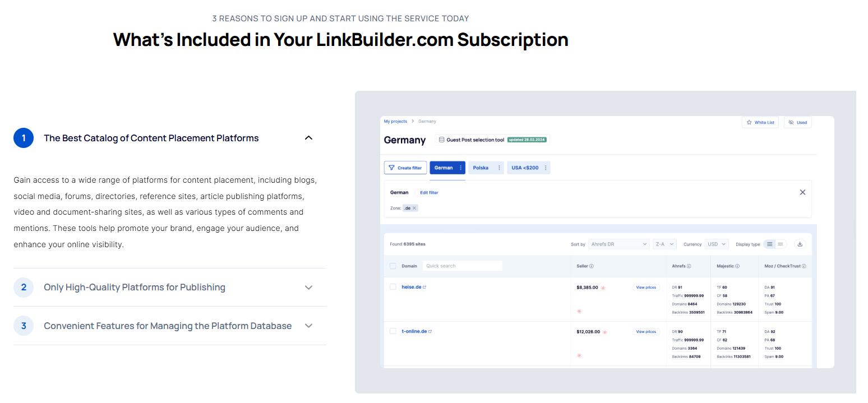Click the info icon next to Seller
The height and width of the screenshot is (403, 868).
coord(592,266)
